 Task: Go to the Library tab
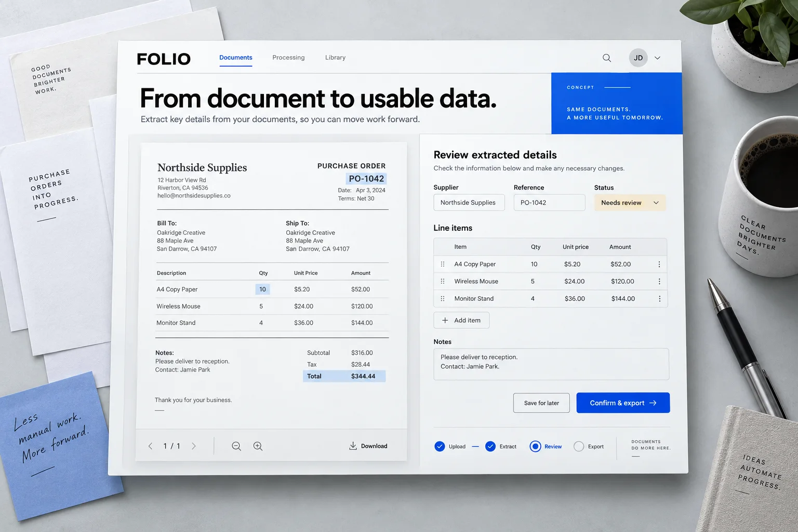335,58
